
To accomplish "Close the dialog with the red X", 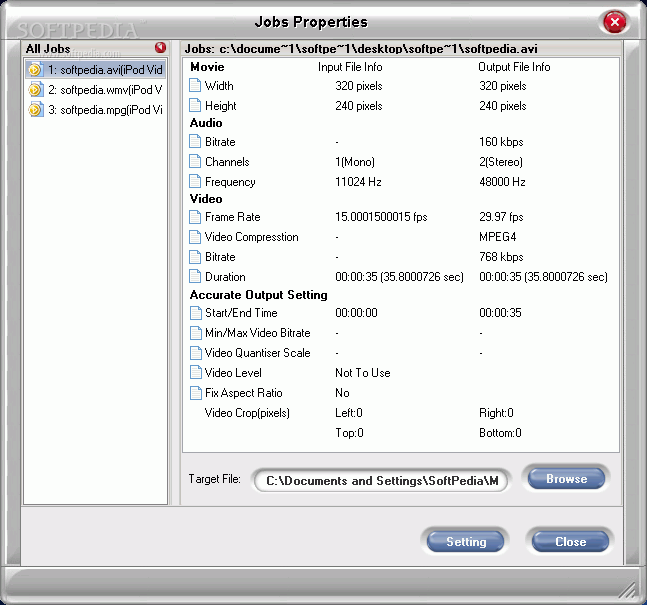I will [614, 22].
